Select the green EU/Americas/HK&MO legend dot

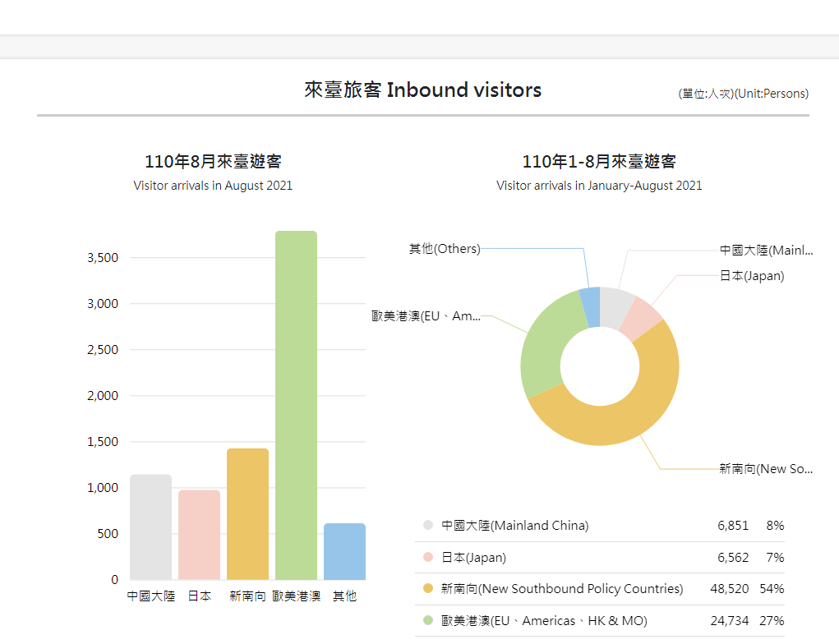click(426, 620)
